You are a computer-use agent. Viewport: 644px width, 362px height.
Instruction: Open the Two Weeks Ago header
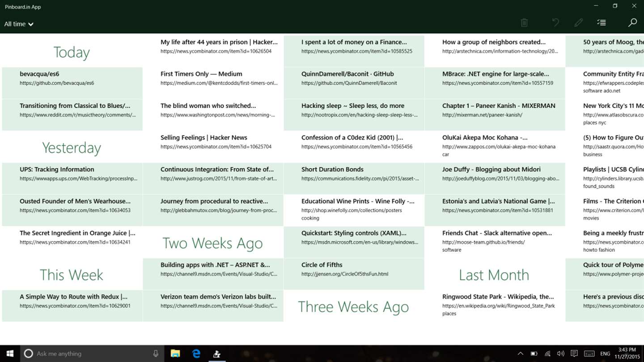tap(212, 243)
